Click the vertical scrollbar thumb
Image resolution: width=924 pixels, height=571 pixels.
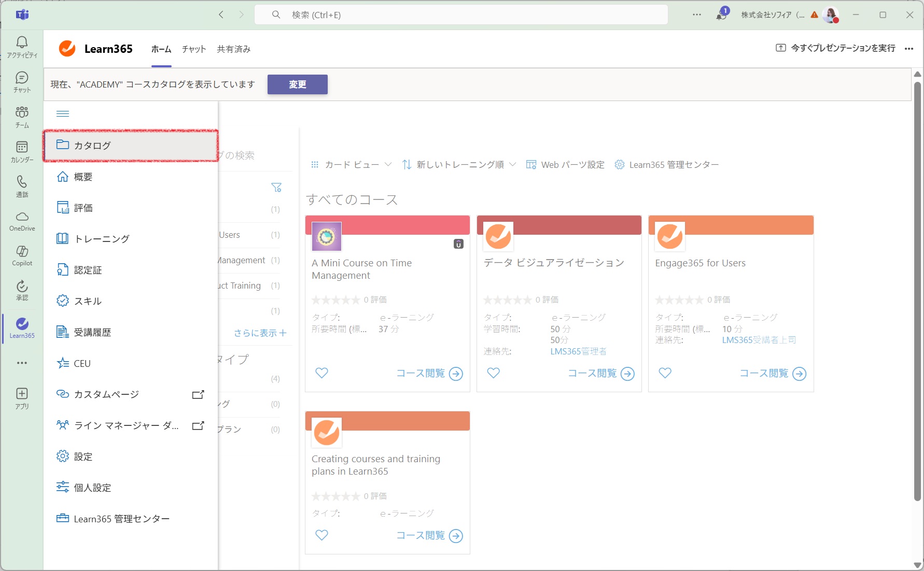point(917,290)
